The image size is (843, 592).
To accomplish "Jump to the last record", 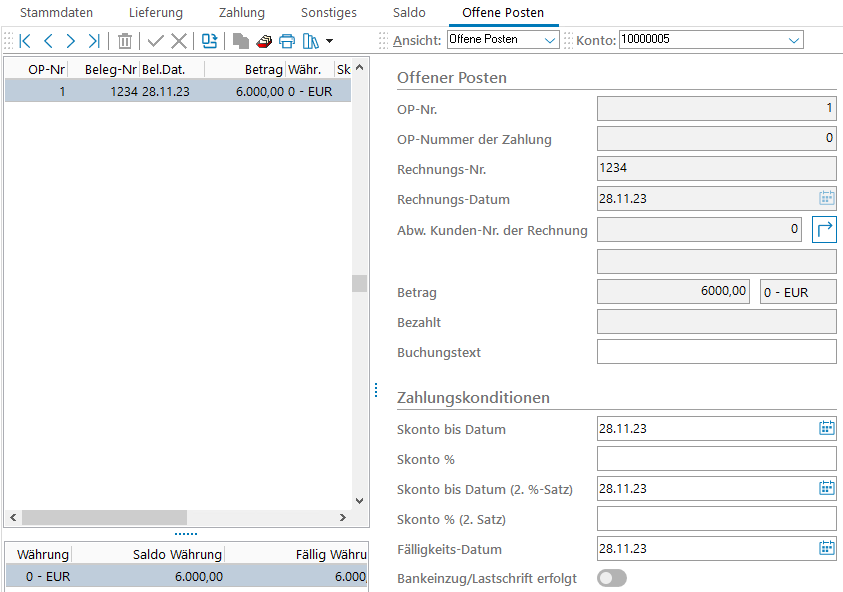I will (94, 41).
